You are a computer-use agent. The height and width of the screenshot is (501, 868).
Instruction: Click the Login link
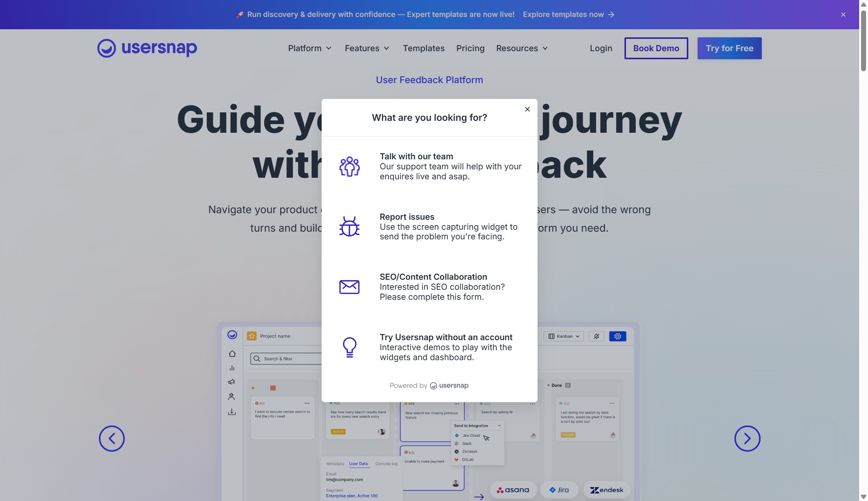pyautogui.click(x=601, y=48)
